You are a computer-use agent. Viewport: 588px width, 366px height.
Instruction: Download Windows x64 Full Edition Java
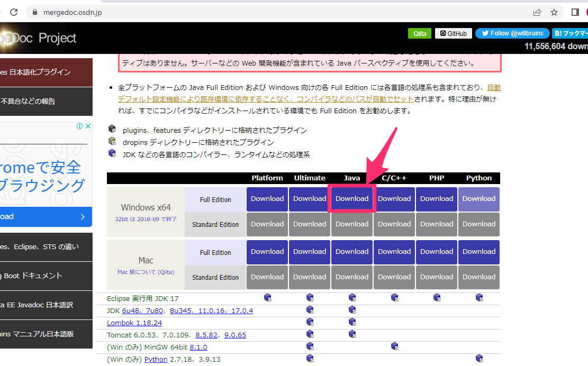tap(352, 199)
